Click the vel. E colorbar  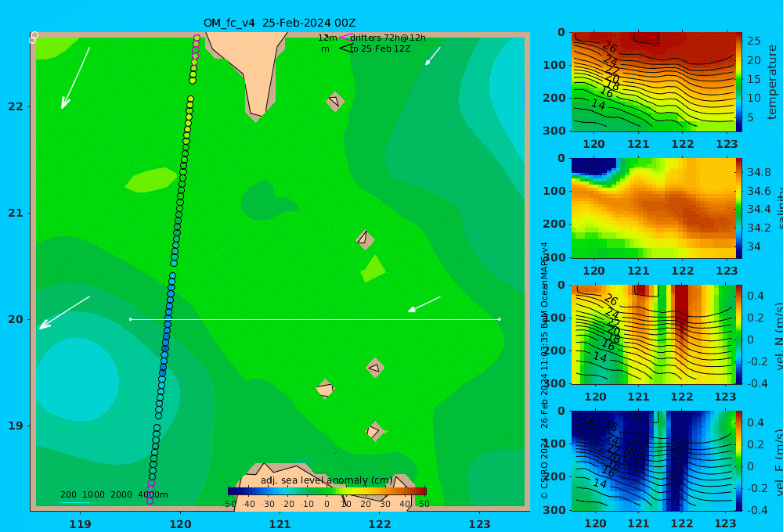[739, 461]
